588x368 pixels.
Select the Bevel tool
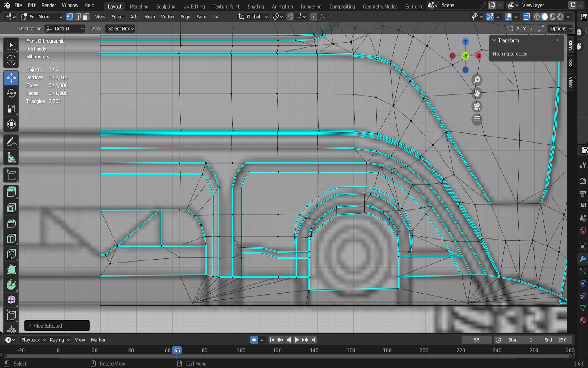click(11, 223)
